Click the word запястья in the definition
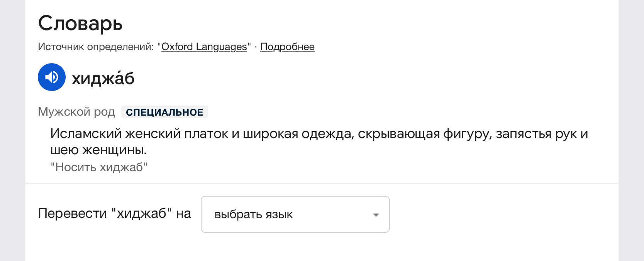644x261 pixels. pos(523,134)
